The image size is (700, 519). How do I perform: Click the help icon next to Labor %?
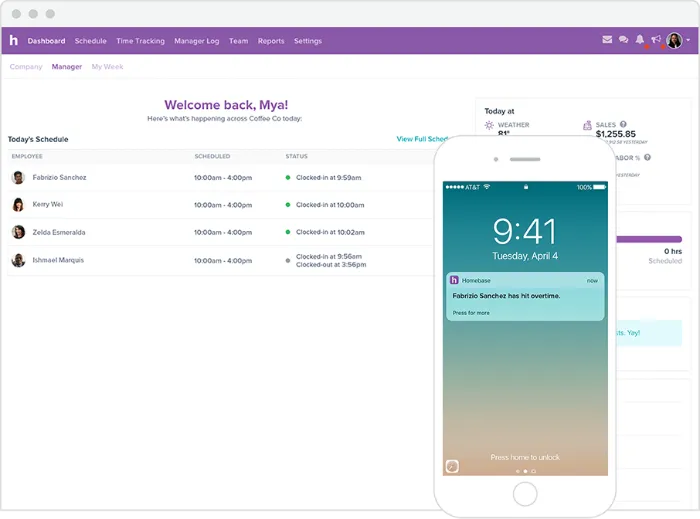pyautogui.click(x=648, y=157)
